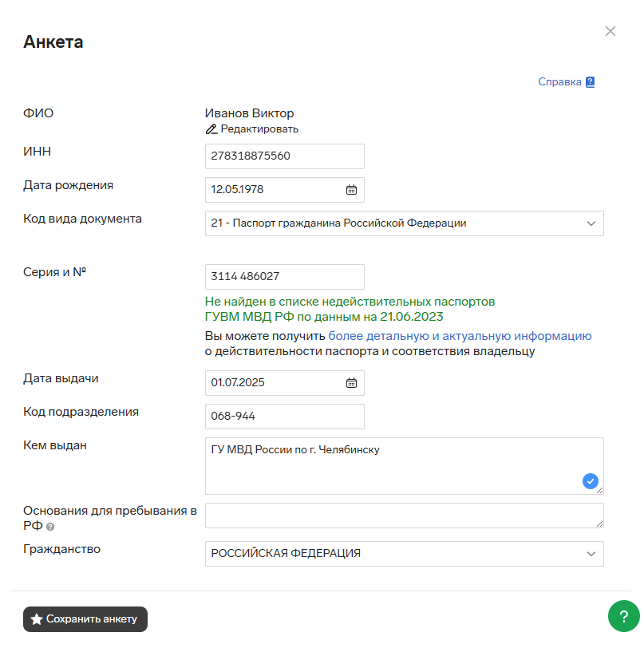This screenshot has height=648, width=644.
Task: Expand the Код вида документа dropdown
Action: pyautogui.click(x=405, y=223)
